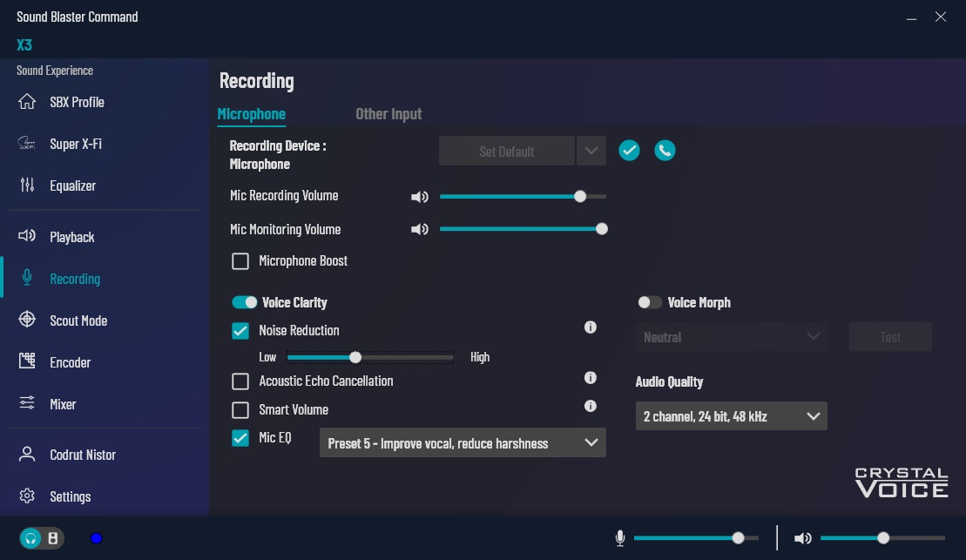Screen dimensions: 966x560
Task: Click the blue LED color dot
Action: [x=96, y=538]
